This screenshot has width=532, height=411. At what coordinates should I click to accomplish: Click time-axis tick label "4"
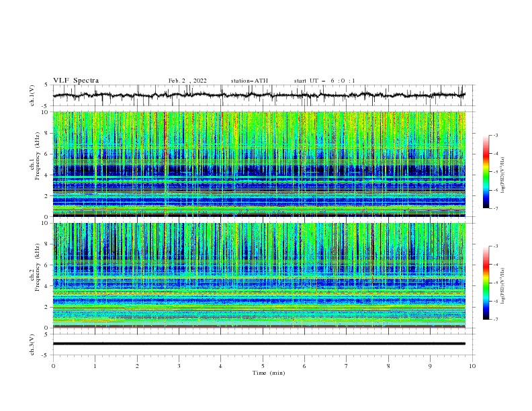pos(220,366)
